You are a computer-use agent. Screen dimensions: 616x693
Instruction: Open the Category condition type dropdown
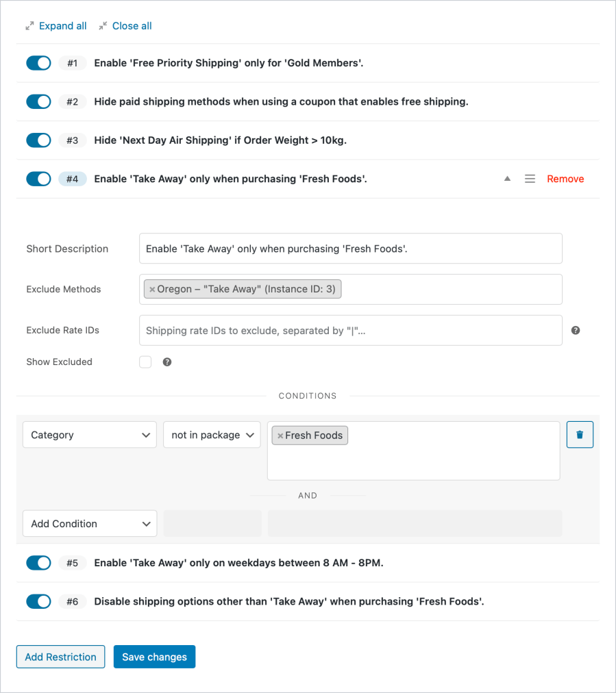89,434
